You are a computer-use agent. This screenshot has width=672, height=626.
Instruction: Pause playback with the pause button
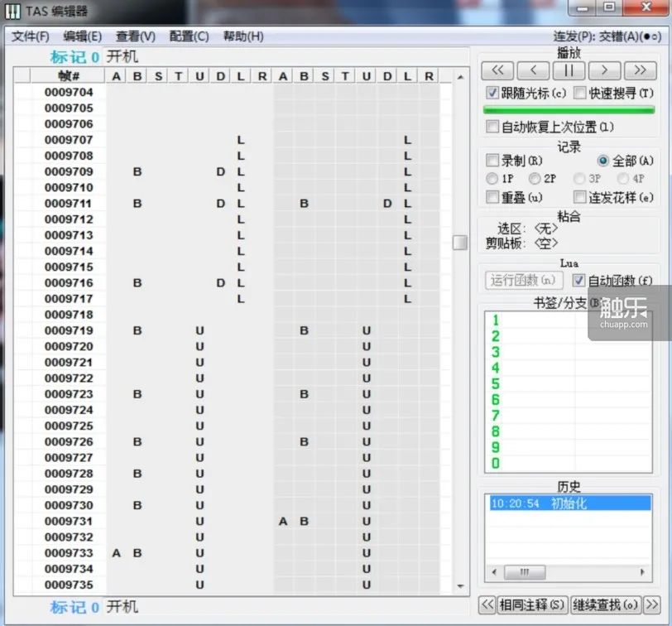point(569,70)
